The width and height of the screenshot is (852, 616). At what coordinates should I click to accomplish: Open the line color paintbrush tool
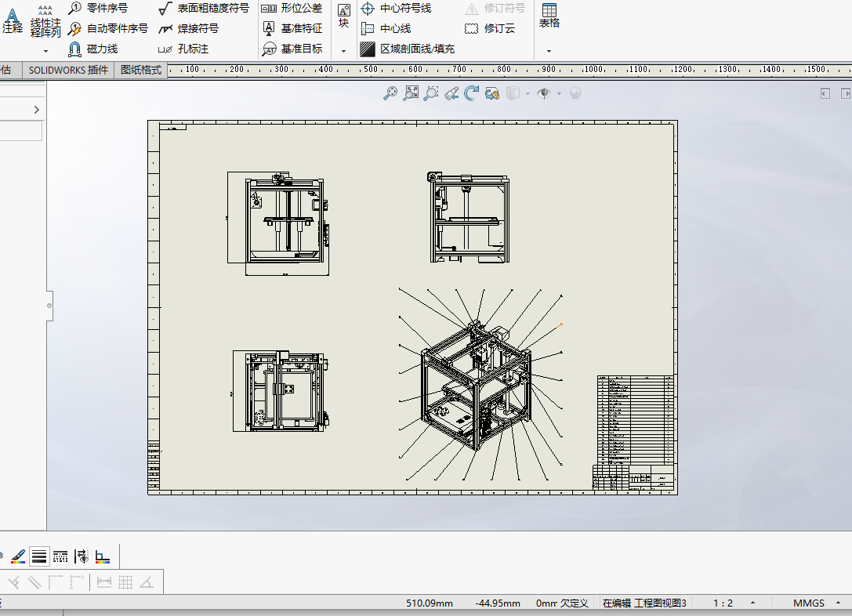click(x=18, y=556)
